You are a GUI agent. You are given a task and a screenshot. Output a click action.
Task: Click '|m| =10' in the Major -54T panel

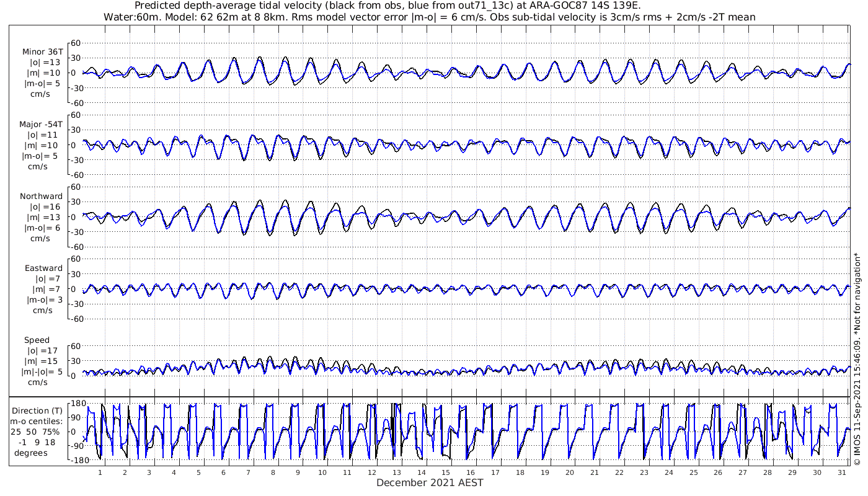click(x=43, y=145)
